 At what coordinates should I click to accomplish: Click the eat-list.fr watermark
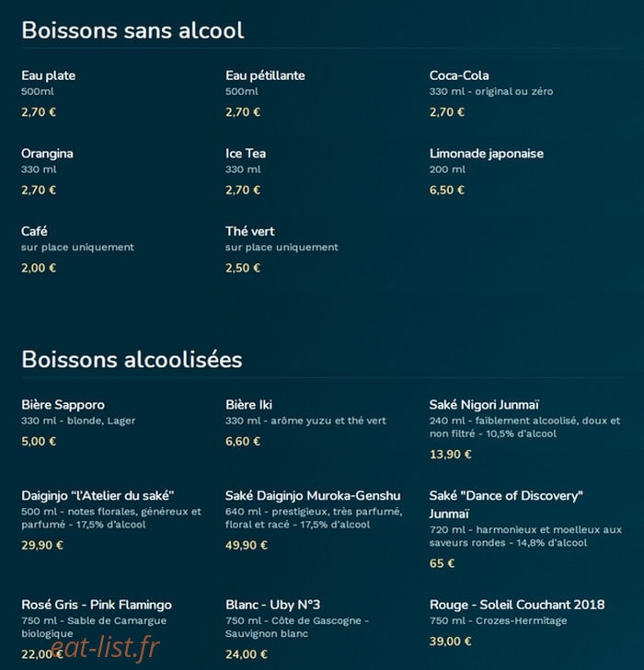point(105,648)
